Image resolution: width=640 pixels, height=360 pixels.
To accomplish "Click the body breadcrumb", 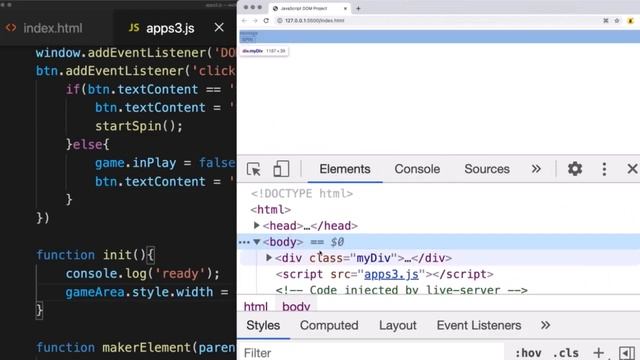I will point(296,307).
